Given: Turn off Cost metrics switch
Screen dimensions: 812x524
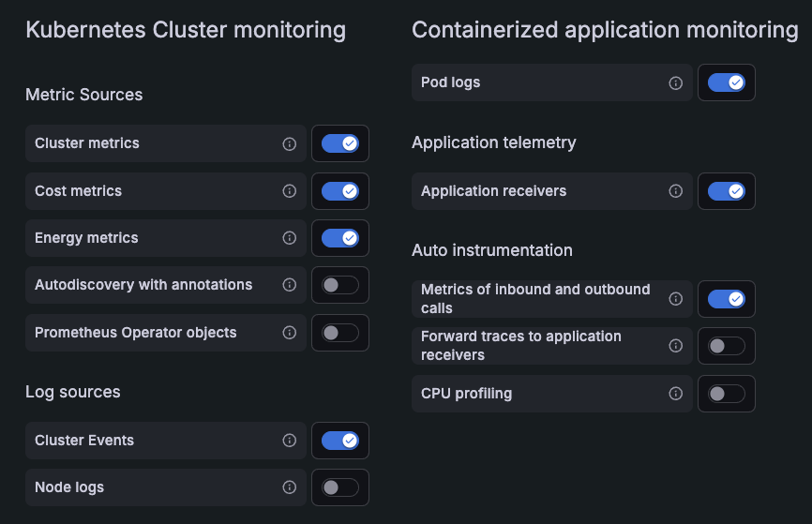Looking at the screenshot, I should 339,191.
